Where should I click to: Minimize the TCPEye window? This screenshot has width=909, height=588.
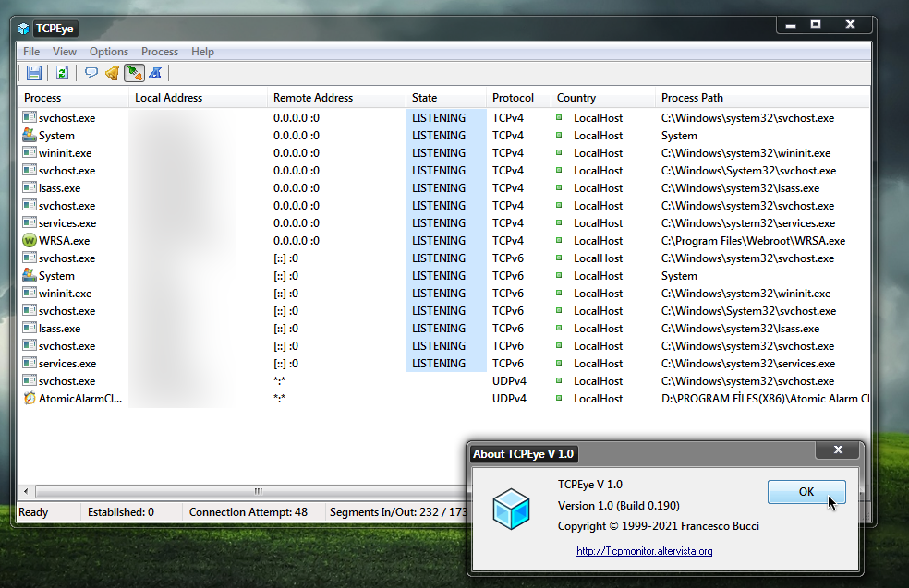coord(791,25)
